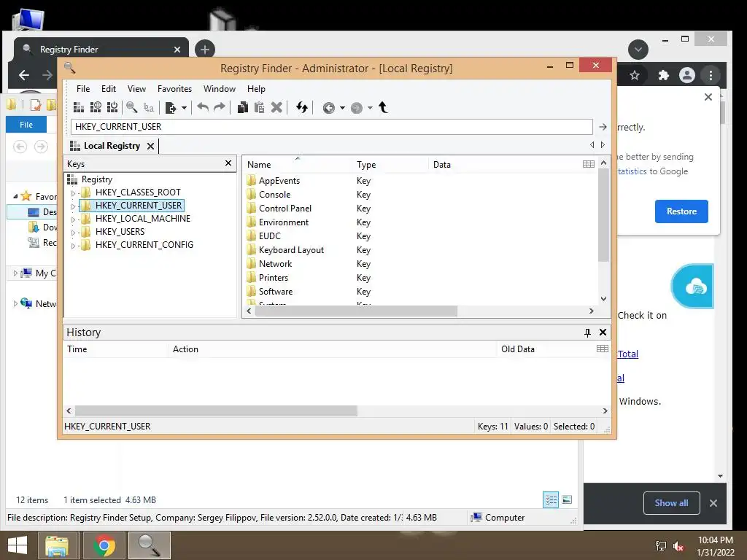Viewport: 747px width, 560px height.
Task: Go up one level with the up arrow icon
Action: pyautogui.click(x=384, y=108)
